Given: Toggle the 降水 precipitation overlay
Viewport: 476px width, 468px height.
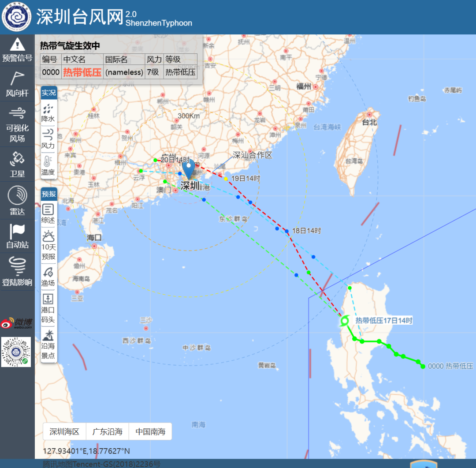Looking at the screenshot, I should 48,113.
